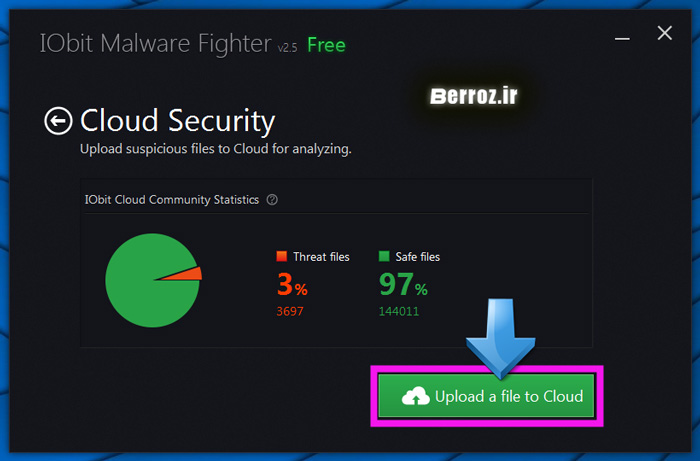700x461 pixels.
Task: Click the IObit Cloud Community Statistics label
Action: [173, 199]
